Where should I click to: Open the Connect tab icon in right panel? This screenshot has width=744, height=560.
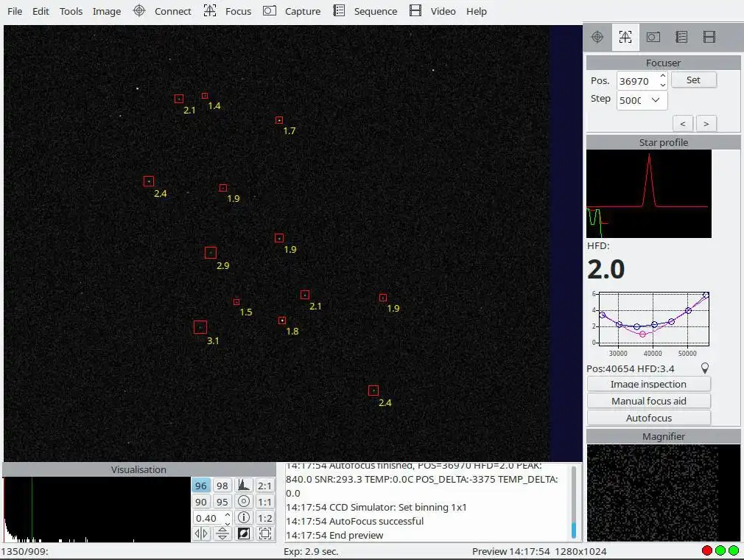coord(597,37)
